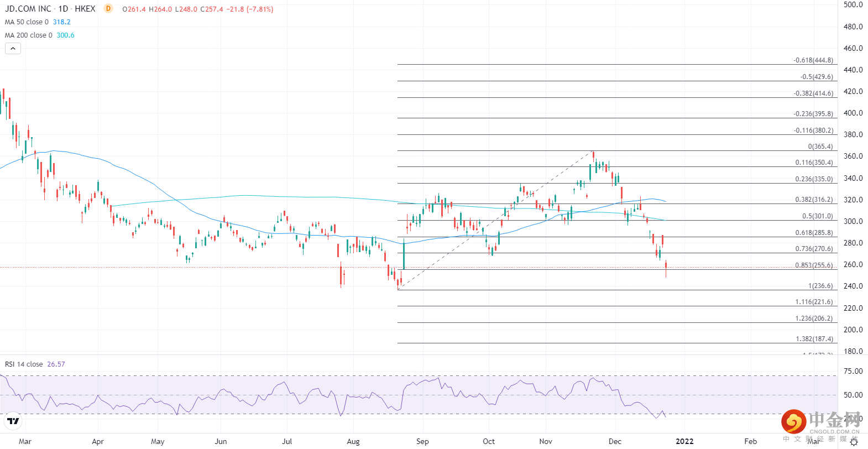Select the MA 50 close indicator legend
The image size is (868, 449).
point(27,22)
